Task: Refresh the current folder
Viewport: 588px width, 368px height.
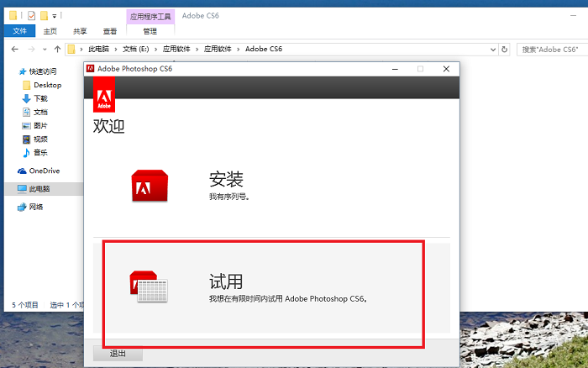Action: (x=504, y=50)
